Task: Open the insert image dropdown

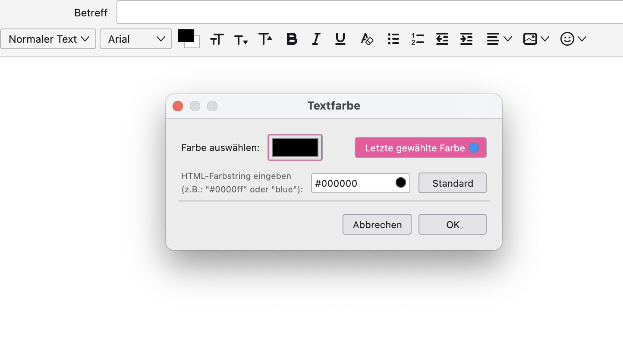Action: pos(536,39)
